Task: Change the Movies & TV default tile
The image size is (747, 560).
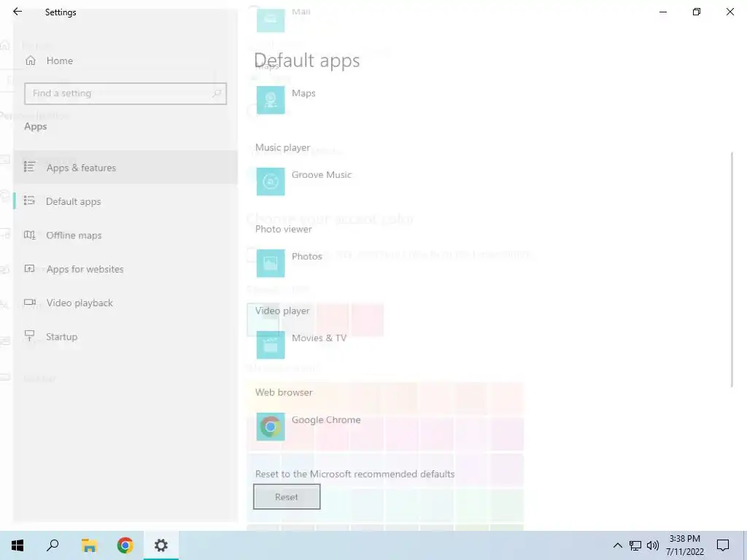Action: pos(271,345)
